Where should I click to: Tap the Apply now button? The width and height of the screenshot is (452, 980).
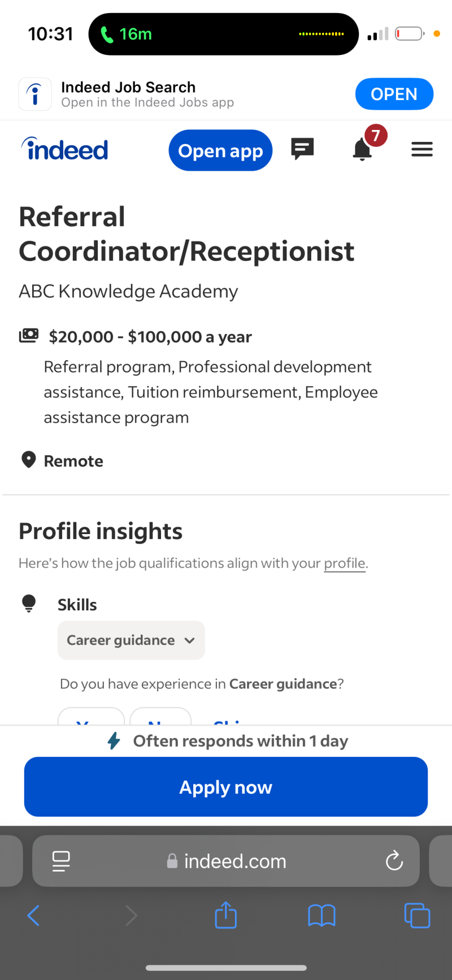[226, 787]
